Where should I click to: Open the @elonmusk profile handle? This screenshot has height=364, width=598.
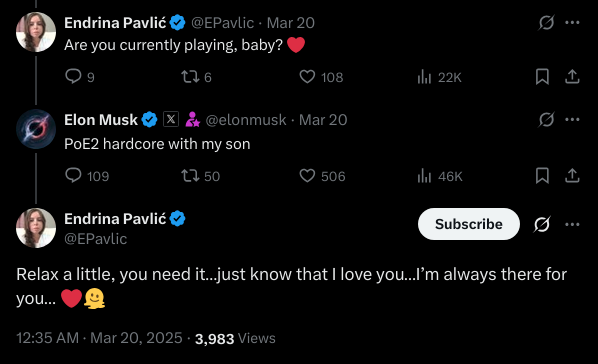pos(246,120)
